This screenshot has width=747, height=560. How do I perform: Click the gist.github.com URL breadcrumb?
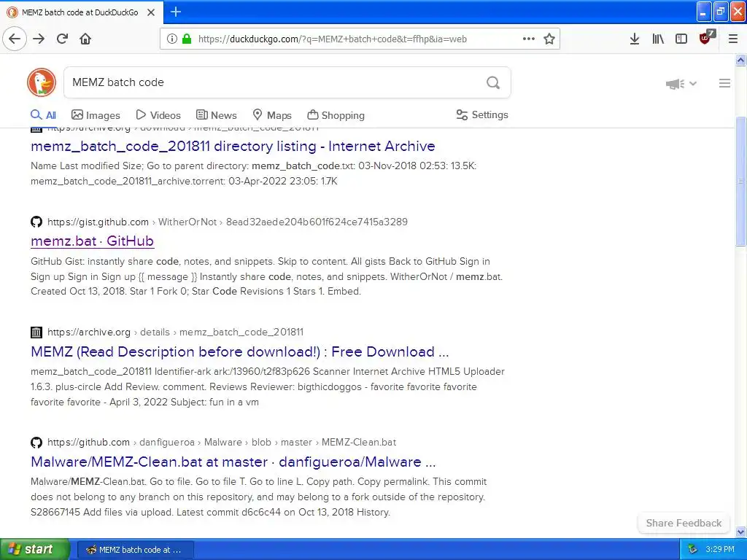[228, 222]
